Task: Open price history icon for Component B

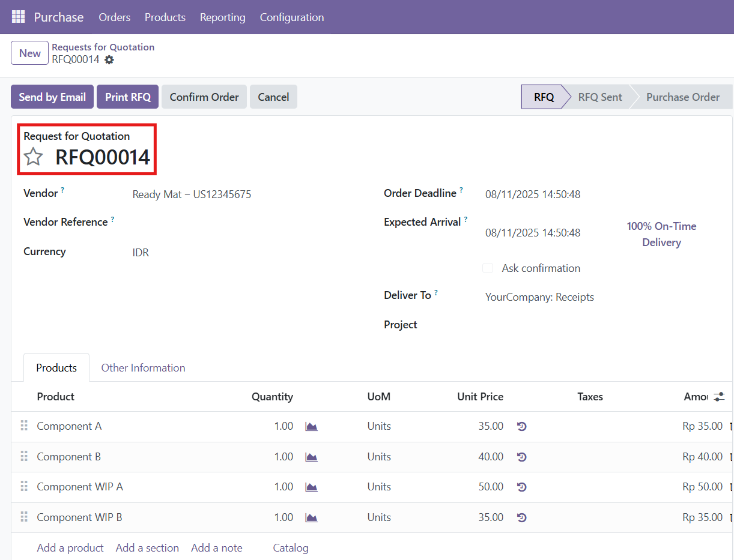Action: (521, 456)
